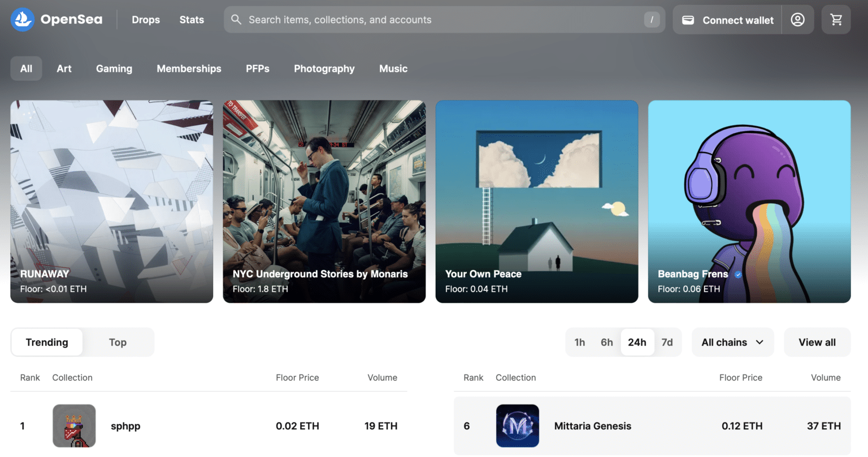Enable the 1h time filter
Viewport: 868px width, 457px height.
tap(579, 342)
